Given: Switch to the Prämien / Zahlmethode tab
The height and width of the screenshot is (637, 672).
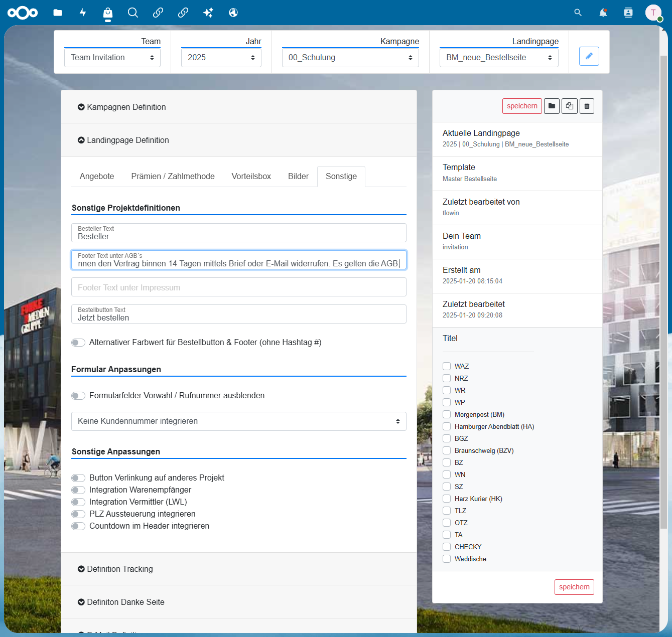Looking at the screenshot, I should (x=173, y=177).
